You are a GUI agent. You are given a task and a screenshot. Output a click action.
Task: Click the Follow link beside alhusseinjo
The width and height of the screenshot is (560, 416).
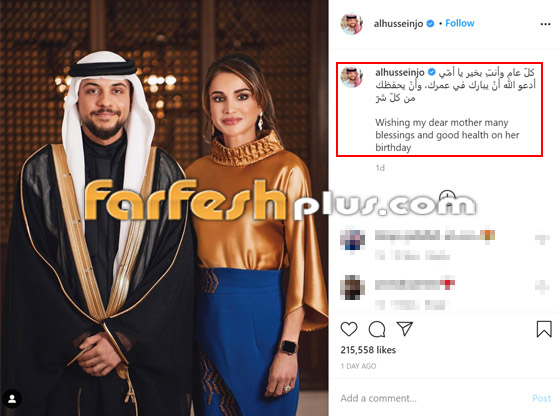pyautogui.click(x=460, y=23)
